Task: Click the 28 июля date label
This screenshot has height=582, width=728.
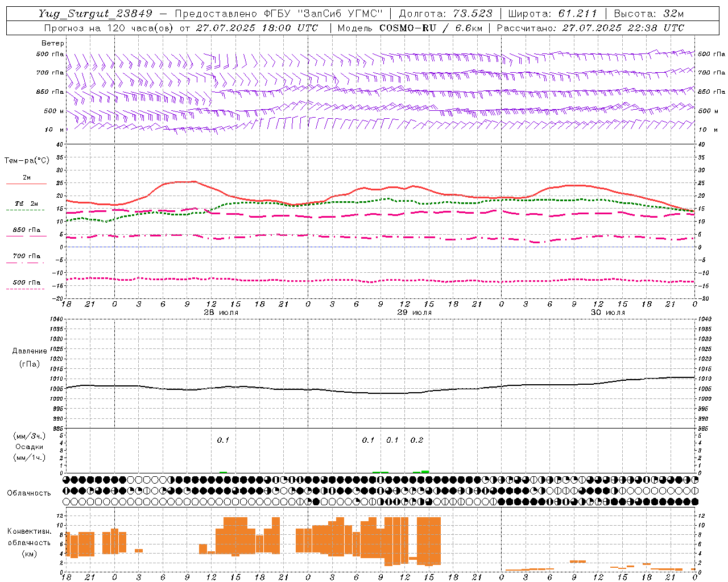Action: coord(221,313)
